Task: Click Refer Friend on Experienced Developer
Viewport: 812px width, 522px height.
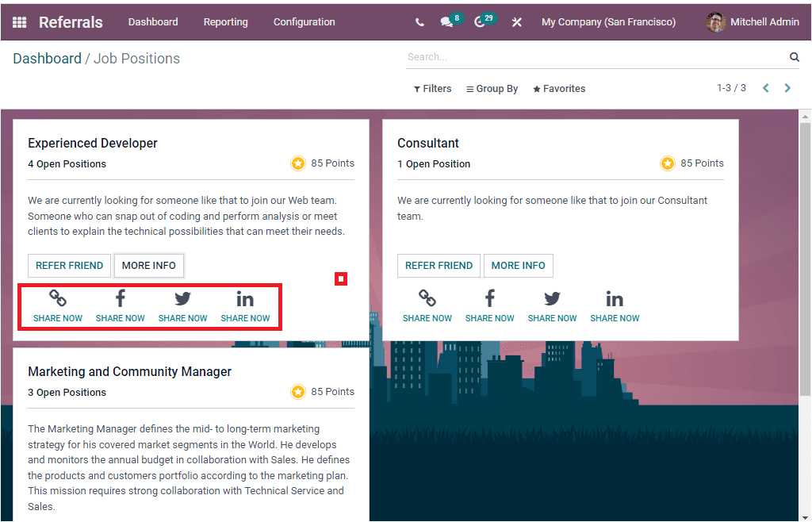Action: click(69, 266)
